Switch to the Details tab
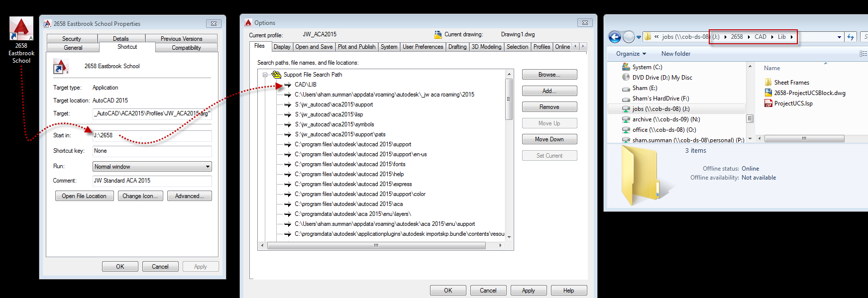This screenshot has width=868, height=298. click(121, 39)
